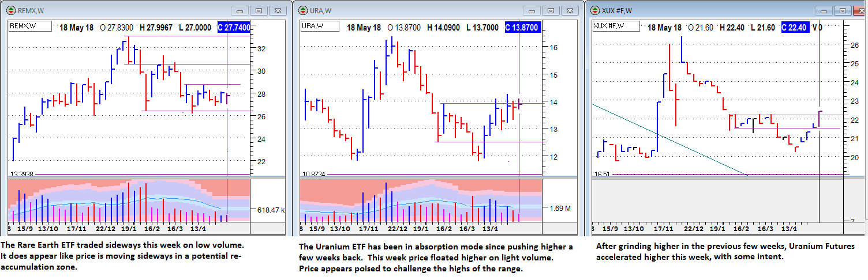Click the 22/12 date axis label in REMX chart
The width and height of the screenshot is (868, 280).
pyautogui.click(x=106, y=229)
